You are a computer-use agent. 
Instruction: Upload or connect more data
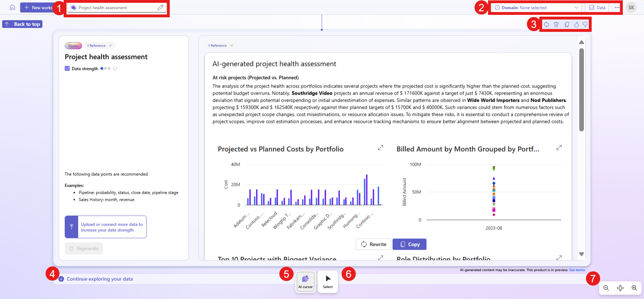(x=106, y=227)
